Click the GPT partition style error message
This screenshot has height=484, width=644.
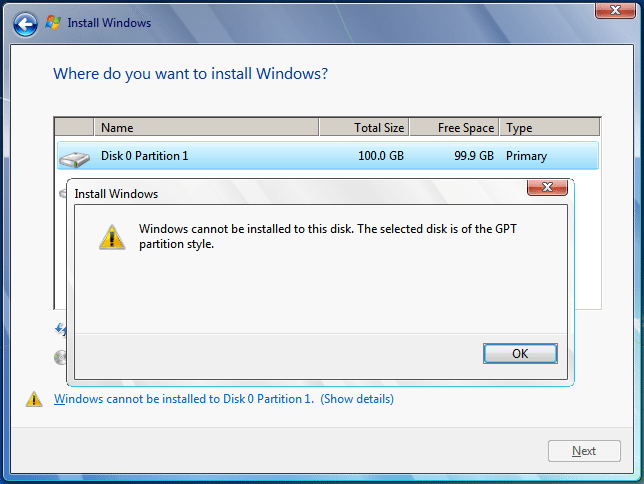point(327,236)
